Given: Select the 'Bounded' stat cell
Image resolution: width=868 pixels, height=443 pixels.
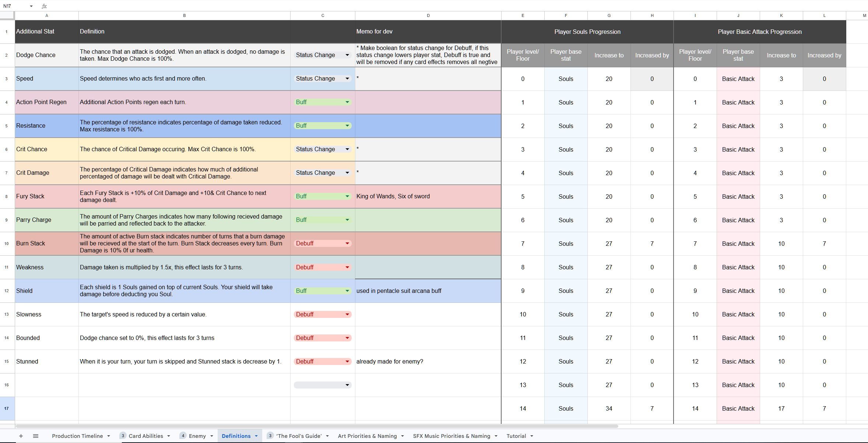Looking at the screenshot, I should click(47, 338).
